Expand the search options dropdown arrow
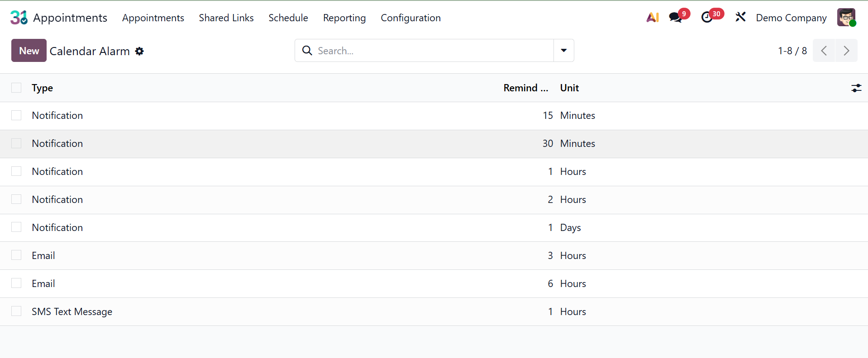Viewport: 868px width, 358px height. [563, 51]
